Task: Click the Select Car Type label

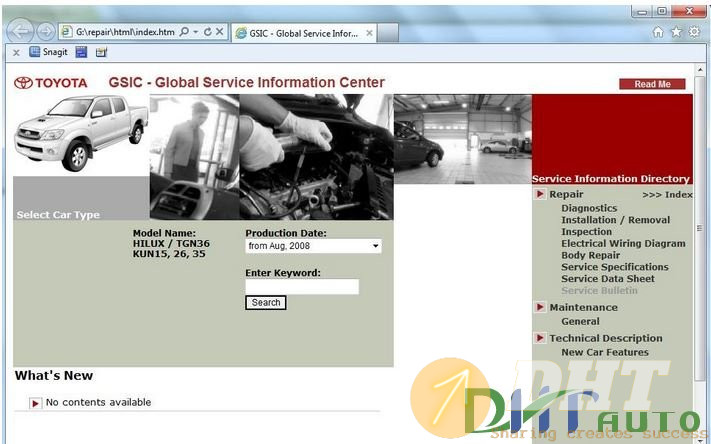Action: click(x=58, y=215)
